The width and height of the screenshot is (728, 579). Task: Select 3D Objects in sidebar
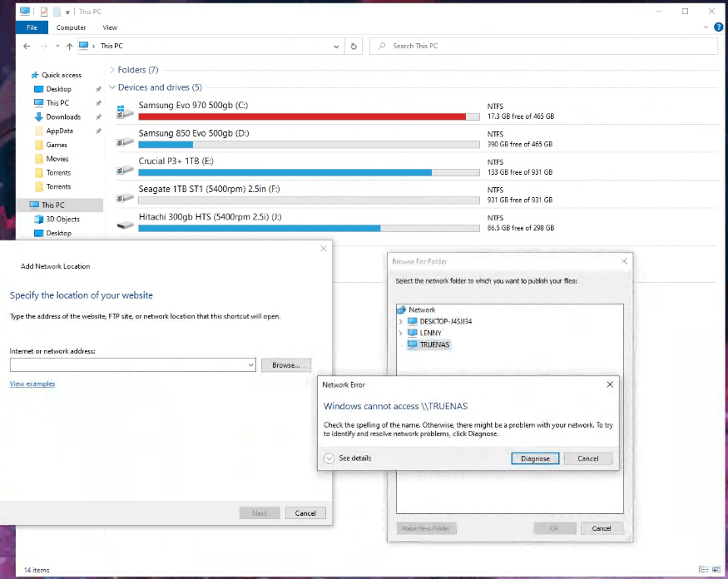[62, 219]
